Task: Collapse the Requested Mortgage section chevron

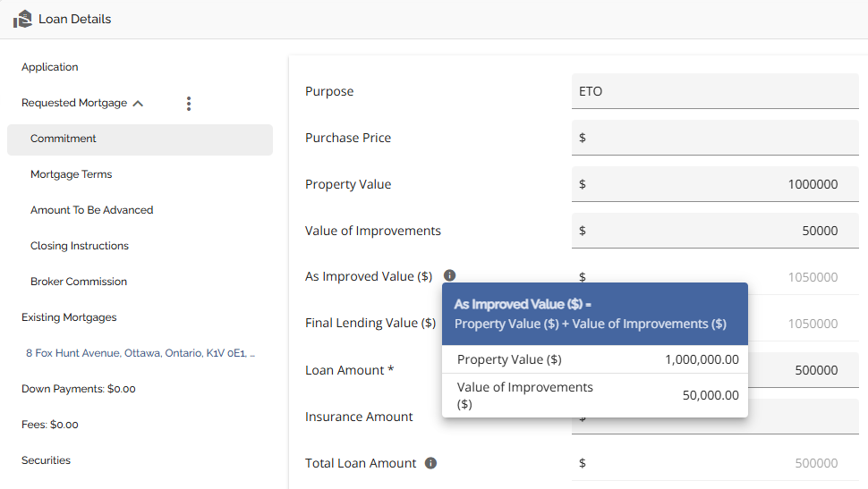Action: [x=138, y=104]
